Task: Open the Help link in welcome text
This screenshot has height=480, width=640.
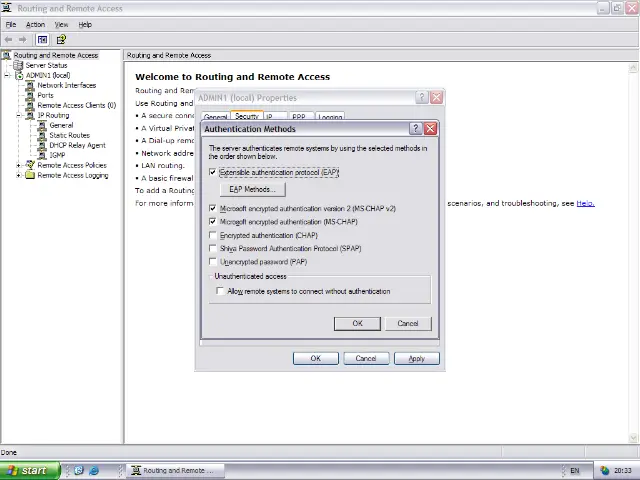Action: pos(585,203)
